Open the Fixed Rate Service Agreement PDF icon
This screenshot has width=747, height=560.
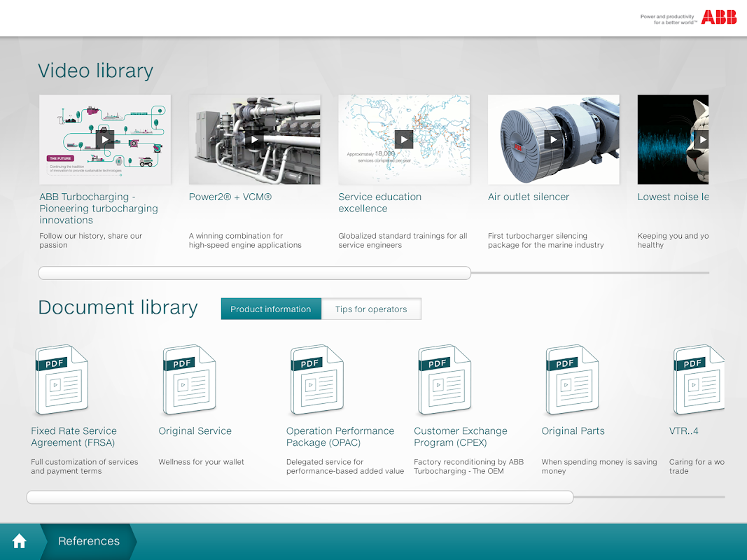[62, 380]
